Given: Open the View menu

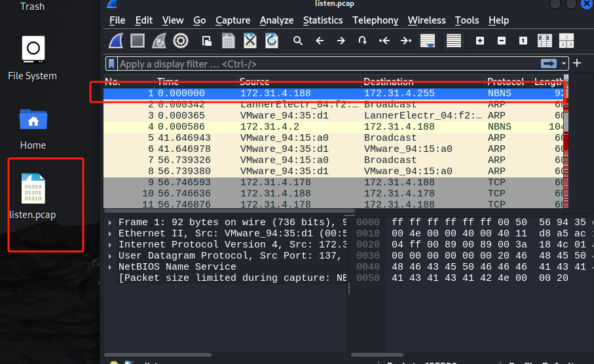Looking at the screenshot, I should pyautogui.click(x=173, y=20).
